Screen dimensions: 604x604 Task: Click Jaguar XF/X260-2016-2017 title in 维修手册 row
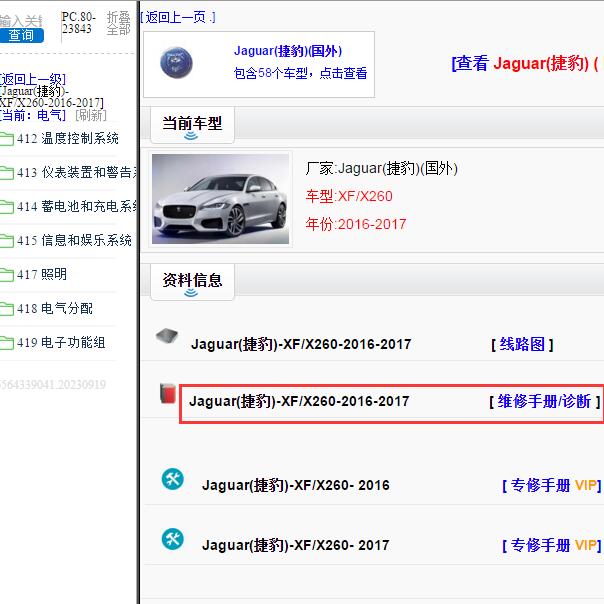pos(299,401)
